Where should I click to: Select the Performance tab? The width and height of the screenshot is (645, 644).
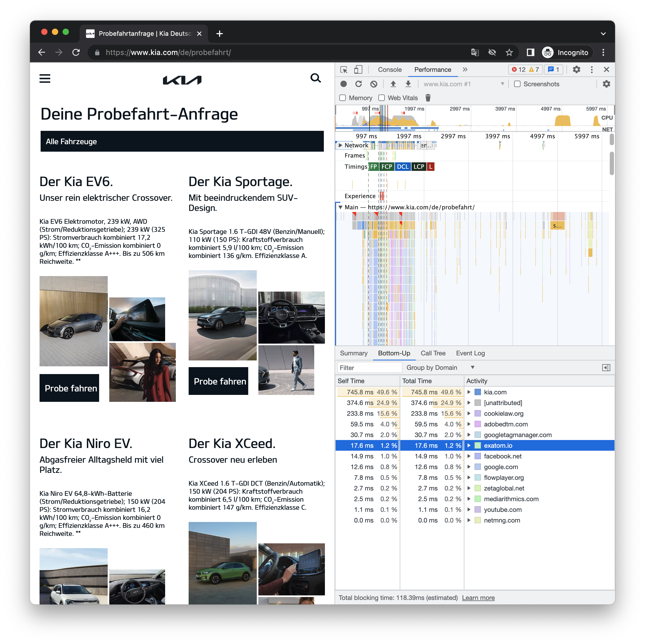(433, 70)
